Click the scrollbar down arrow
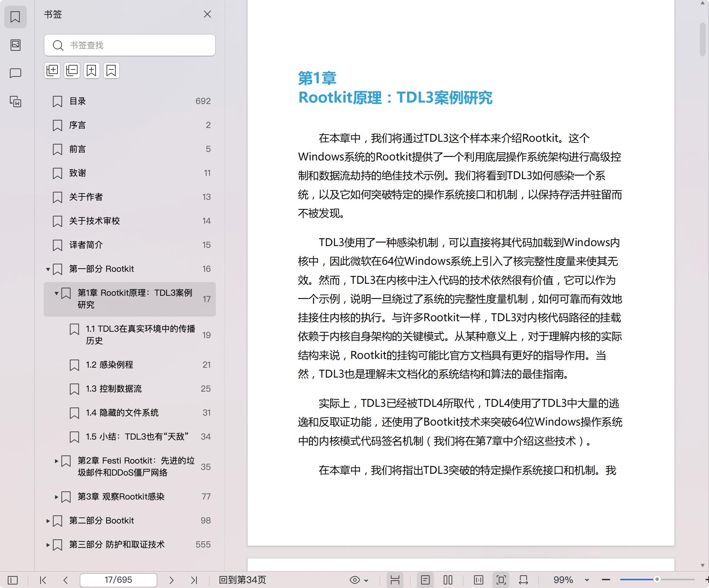 703,565
